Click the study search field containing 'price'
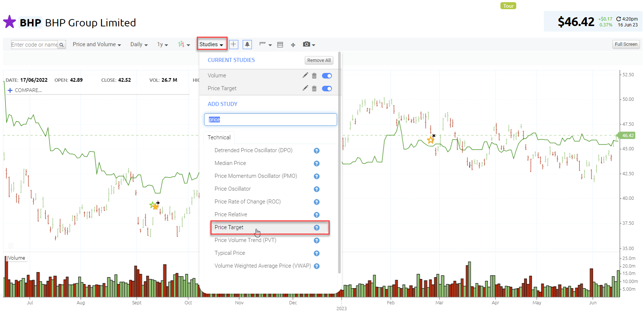The width and height of the screenshot is (644, 312). [270, 120]
